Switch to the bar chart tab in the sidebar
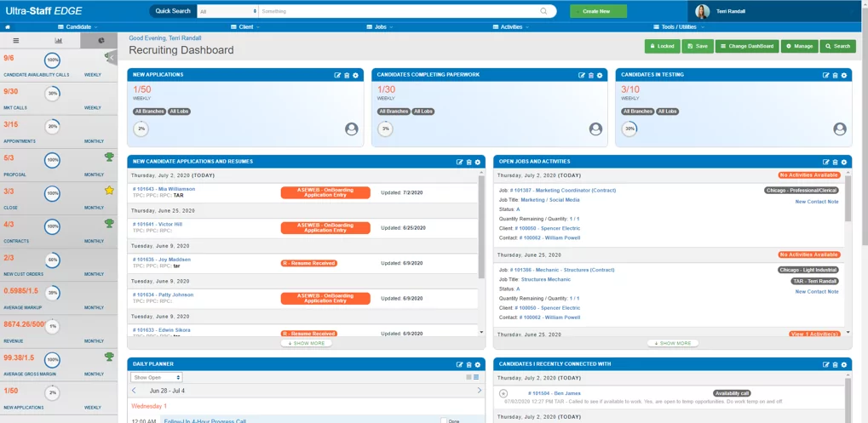This screenshot has width=868, height=423. pos(58,40)
